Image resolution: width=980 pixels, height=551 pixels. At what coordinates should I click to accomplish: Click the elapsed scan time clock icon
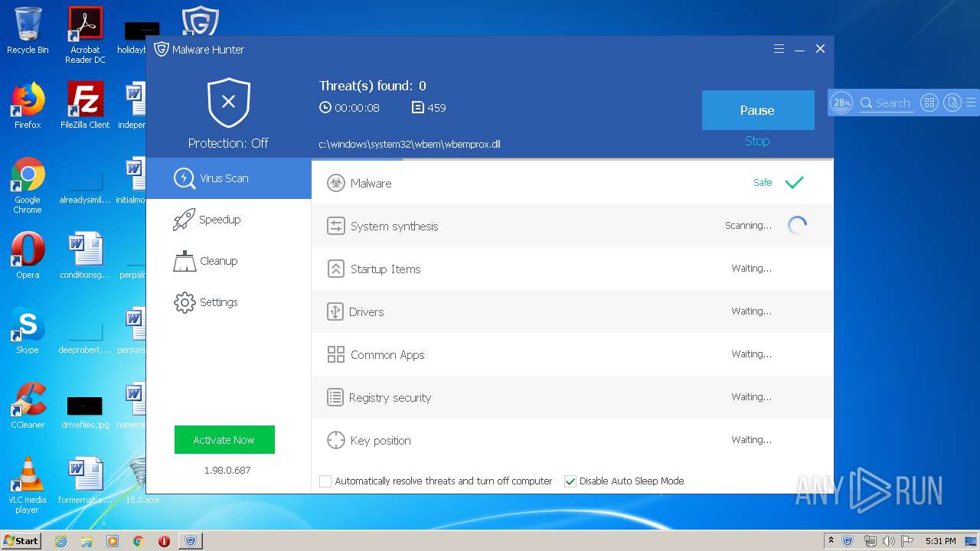pos(325,108)
